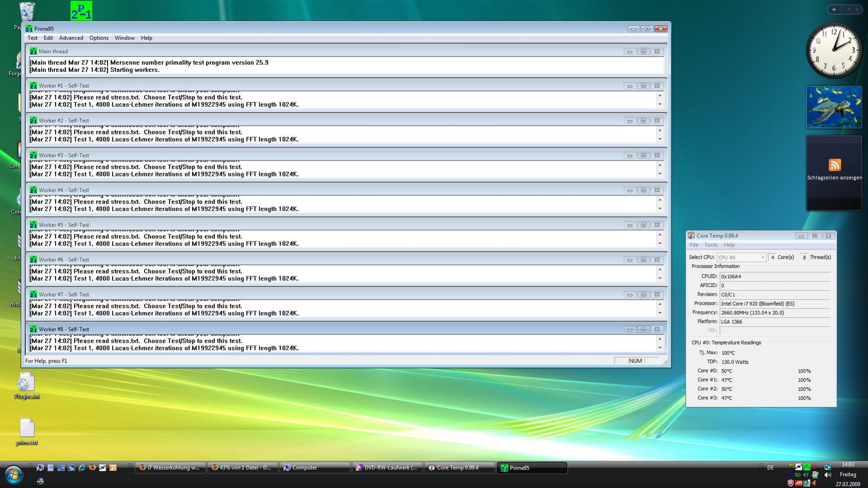The image size is (868, 488).
Task: Select the Plugins.ini file on the desktop
Action: coord(27,386)
